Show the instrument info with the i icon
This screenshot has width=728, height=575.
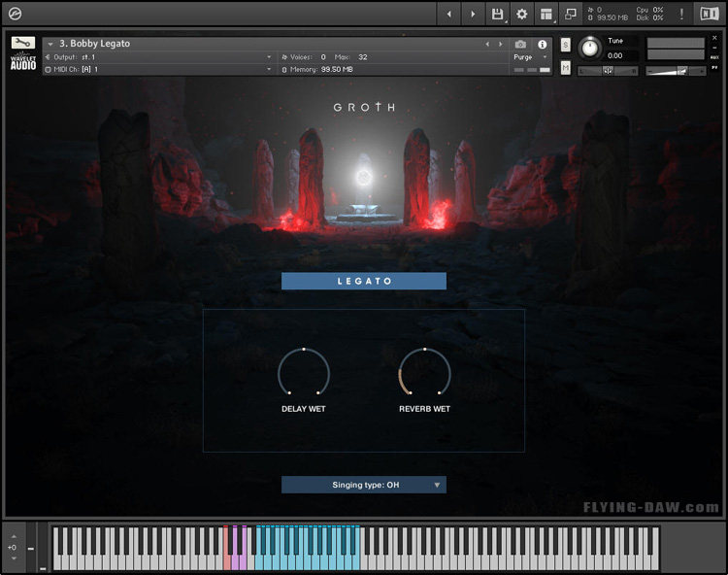point(542,44)
